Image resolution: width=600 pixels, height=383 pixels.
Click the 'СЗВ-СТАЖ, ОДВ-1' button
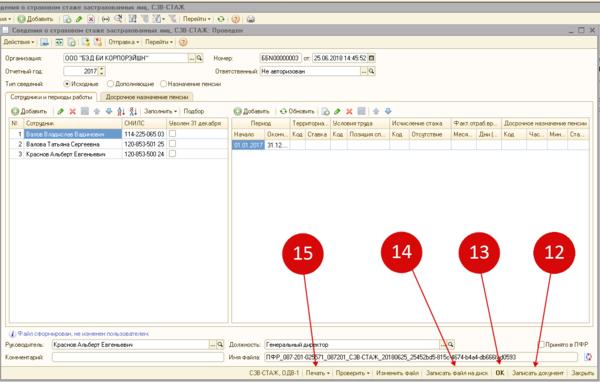(x=274, y=373)
